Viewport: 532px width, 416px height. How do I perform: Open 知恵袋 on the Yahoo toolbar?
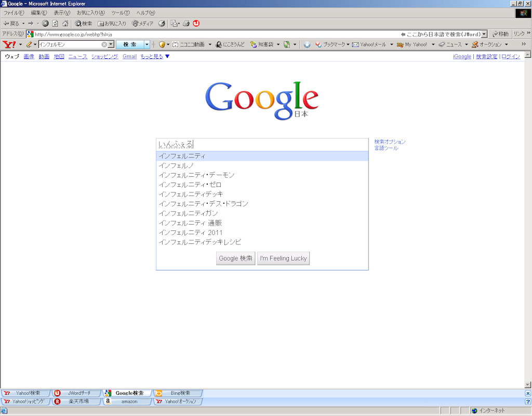pos(262,45)
